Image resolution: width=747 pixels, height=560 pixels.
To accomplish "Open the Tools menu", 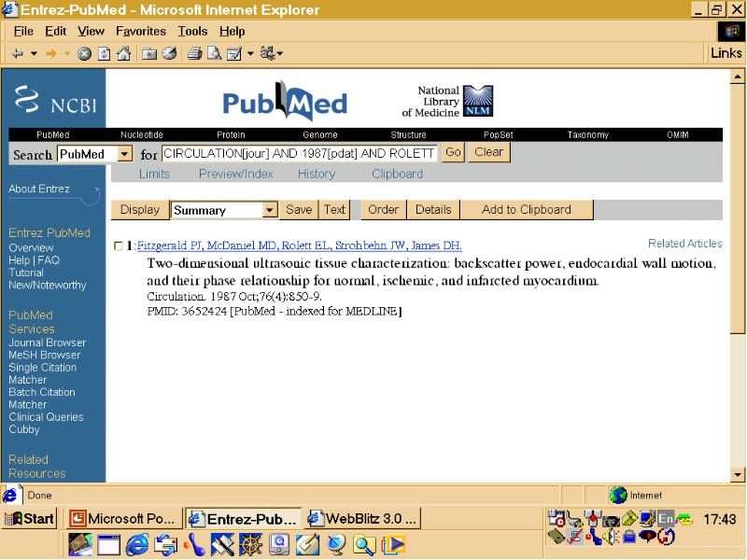I will (193, 32).
